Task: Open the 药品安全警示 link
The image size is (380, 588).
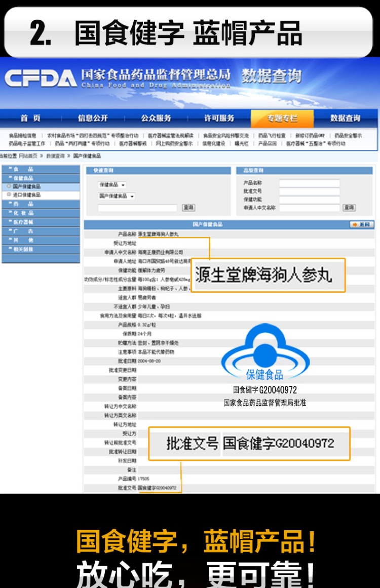Action: (x=348, y=135)
